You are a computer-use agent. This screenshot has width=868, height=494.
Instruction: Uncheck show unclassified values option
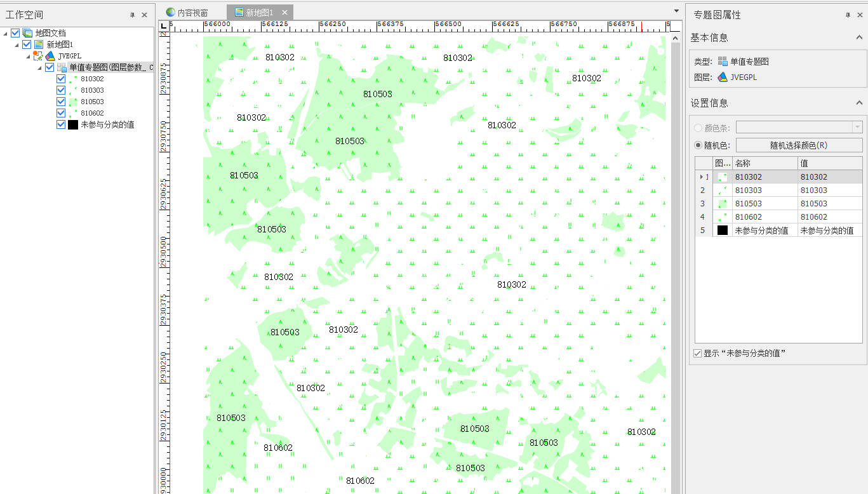coord(698,353)
